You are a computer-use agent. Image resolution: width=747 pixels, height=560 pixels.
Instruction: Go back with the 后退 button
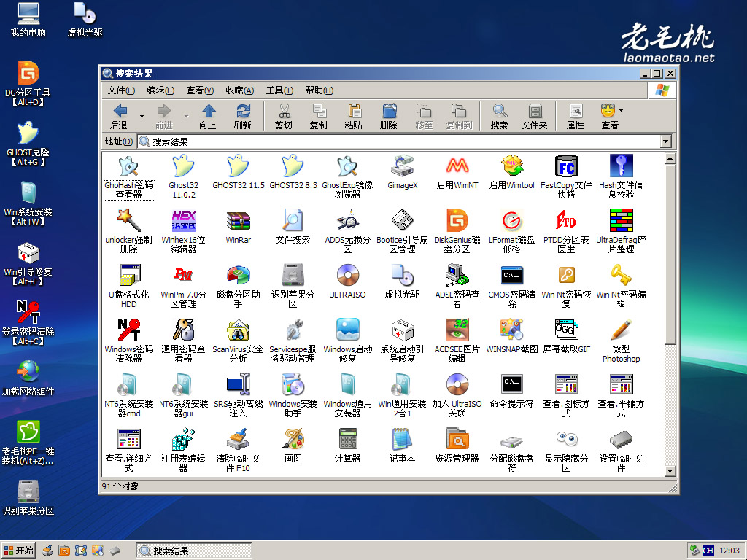120,117
